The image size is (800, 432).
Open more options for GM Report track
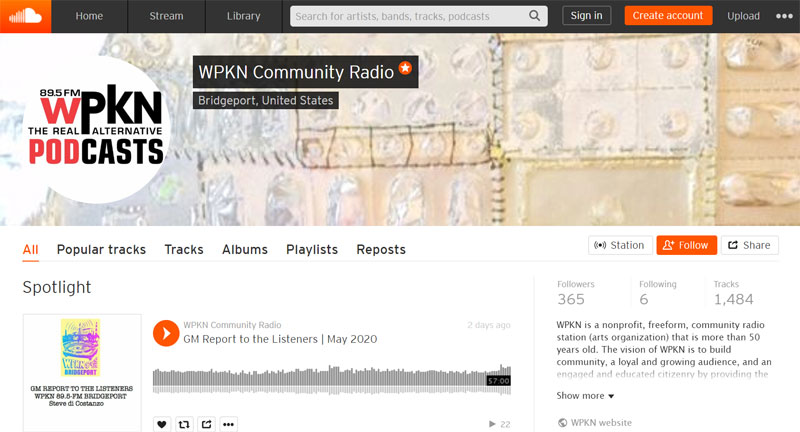[x=229, y=424]
